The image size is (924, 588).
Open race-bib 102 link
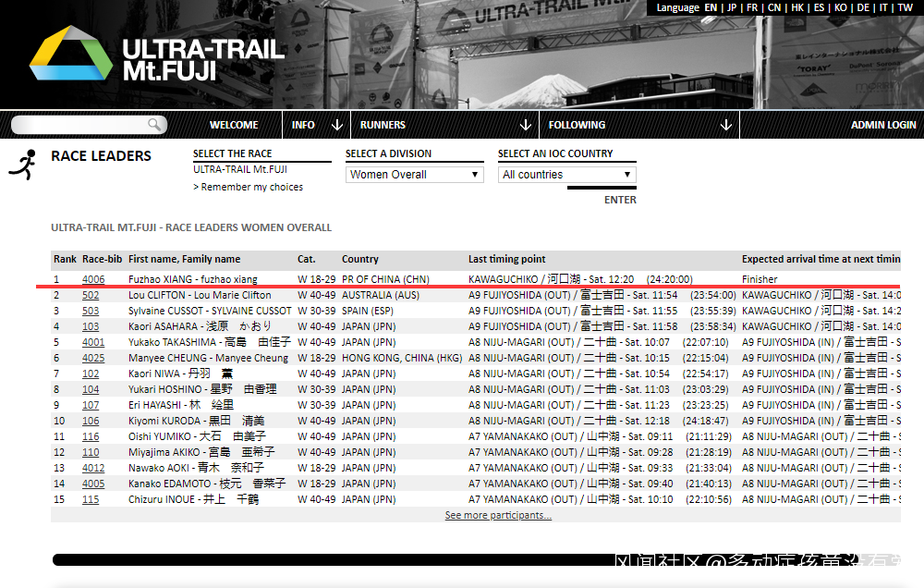[x=91, y=374]
